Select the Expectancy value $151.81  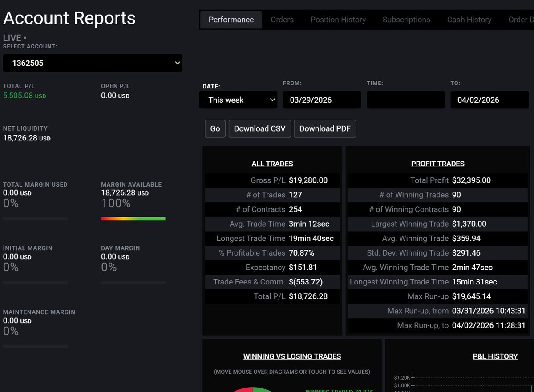(302, 267)
